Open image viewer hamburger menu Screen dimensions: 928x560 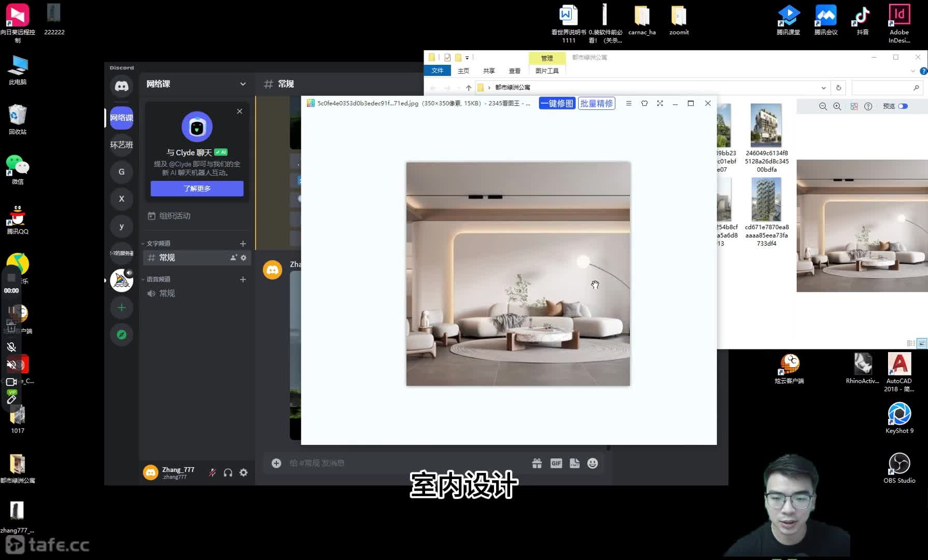click(628, 103)
